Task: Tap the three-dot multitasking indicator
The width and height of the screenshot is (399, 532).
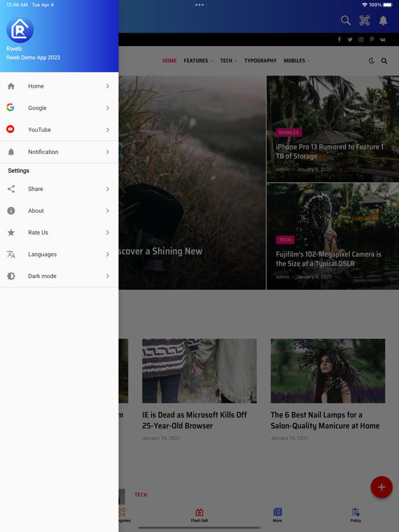Action: [199, 5]
